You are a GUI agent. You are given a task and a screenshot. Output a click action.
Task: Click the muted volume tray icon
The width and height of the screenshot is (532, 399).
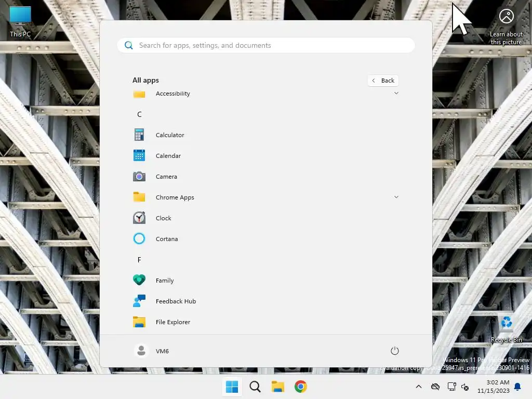point(465,387)
